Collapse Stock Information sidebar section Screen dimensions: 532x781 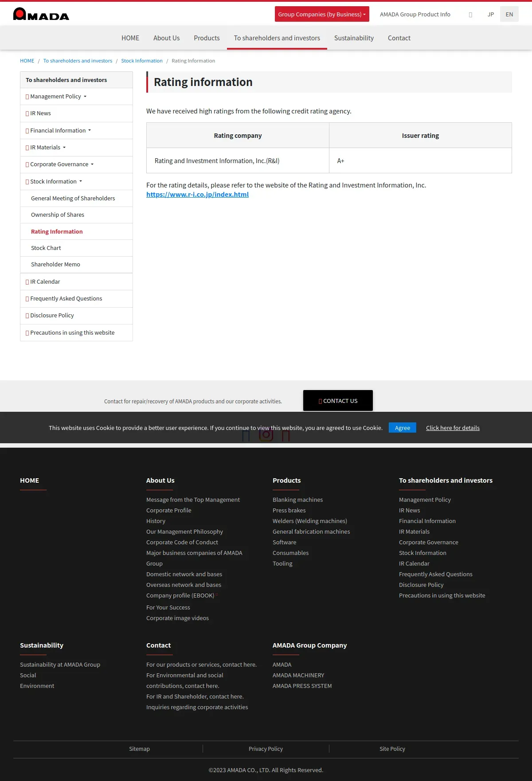pos(76,182)
